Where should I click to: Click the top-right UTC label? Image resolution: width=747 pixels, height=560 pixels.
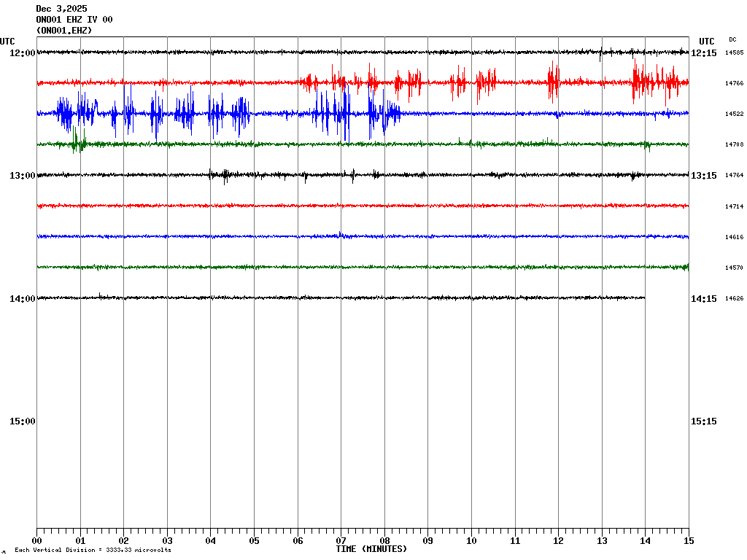706,42
